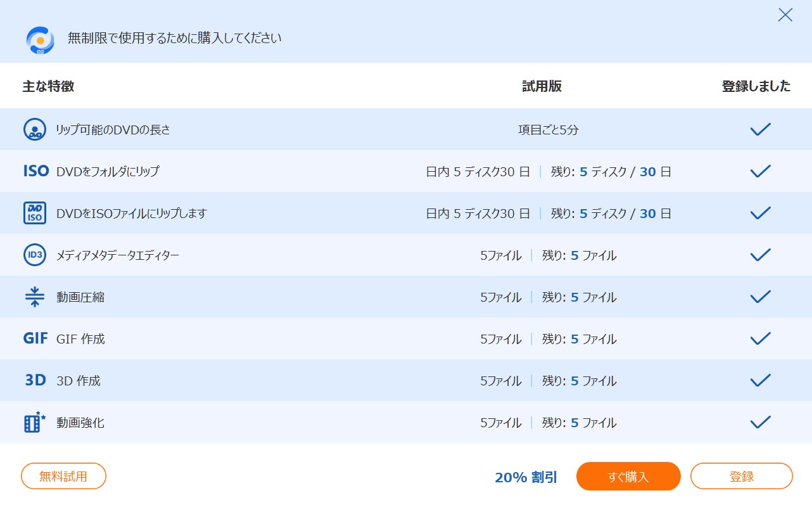812x507 pixels.
Task: Click the checkmark in the 動画強化 row
Action: pos(760,422)
